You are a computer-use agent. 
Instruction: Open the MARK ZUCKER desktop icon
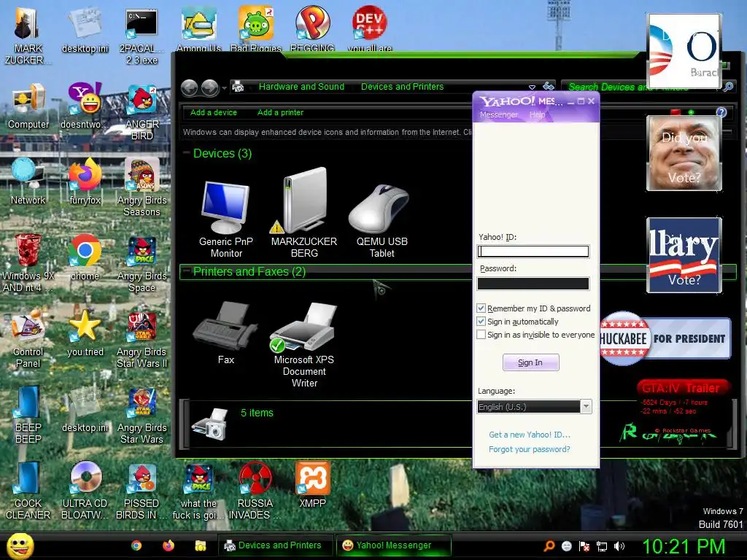click(x=27, y=36)
